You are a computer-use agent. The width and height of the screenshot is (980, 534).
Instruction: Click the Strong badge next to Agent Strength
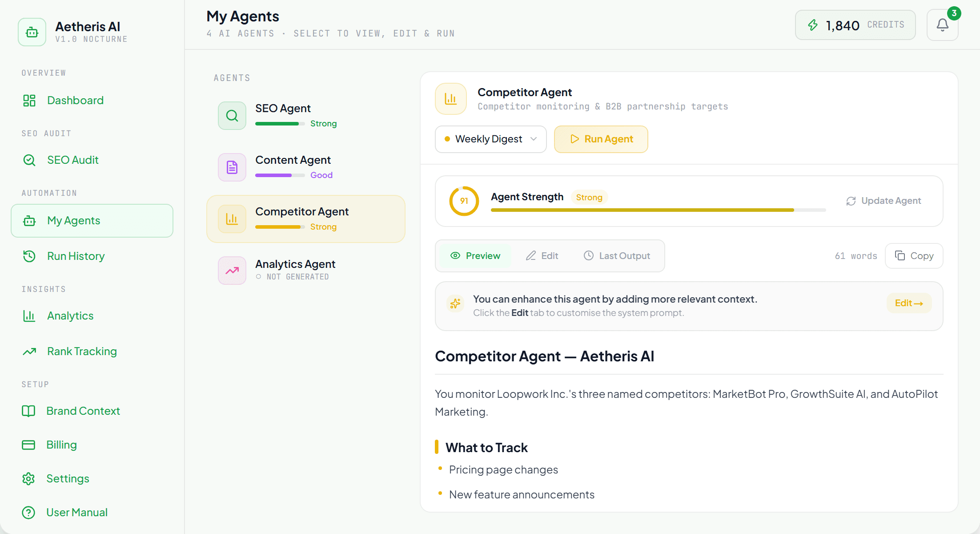coord(589,198)
